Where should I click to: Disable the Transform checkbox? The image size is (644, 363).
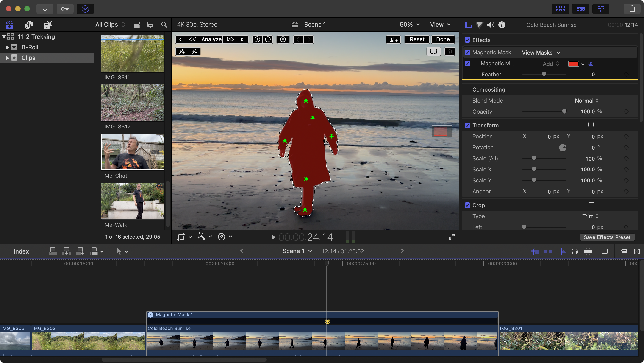[467, 125]
